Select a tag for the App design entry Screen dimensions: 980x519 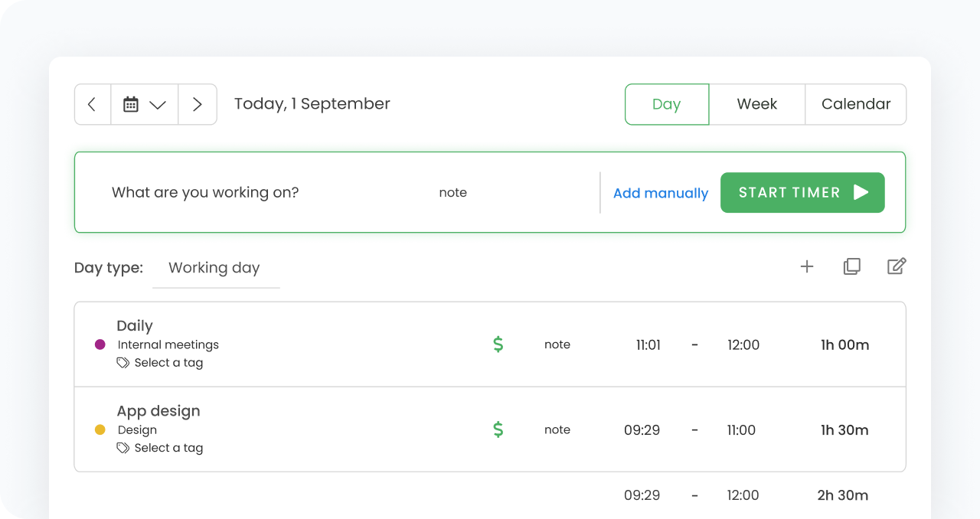(x=160, y=448)
